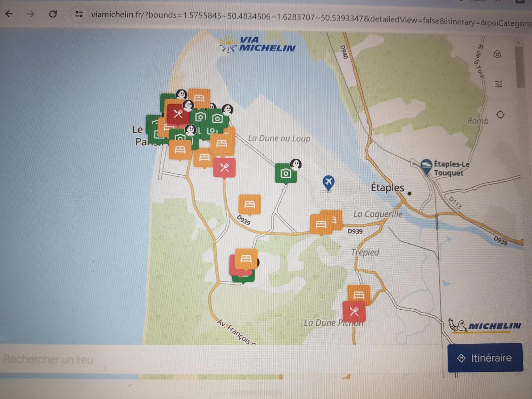Click the D940 road label

[x=344, y=52]
